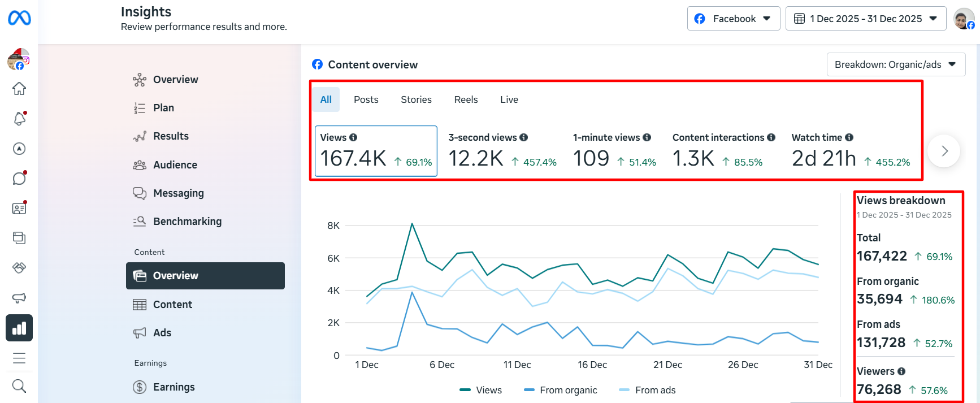Image resolution: width=980 pixels, height=403 pixels.
Task: Select the Insights bar chart icon
Action: [x=19, y=328]
